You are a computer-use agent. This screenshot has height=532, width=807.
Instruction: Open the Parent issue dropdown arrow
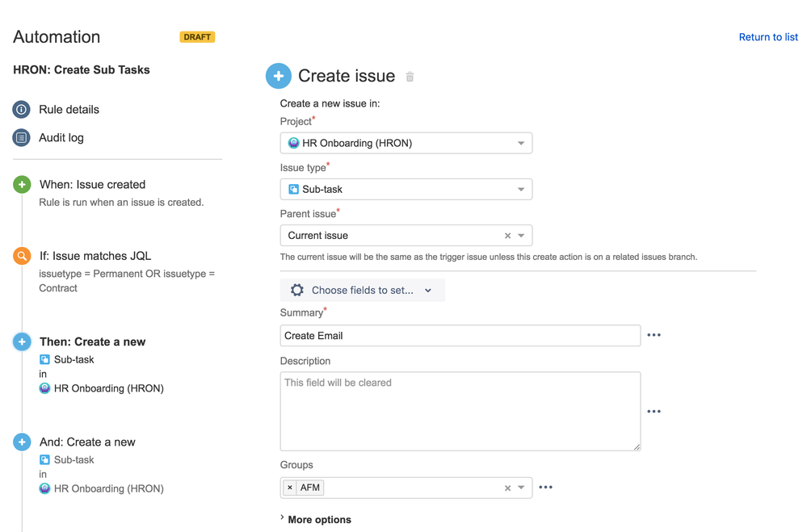pyautogui.click(x=521, y=236)
